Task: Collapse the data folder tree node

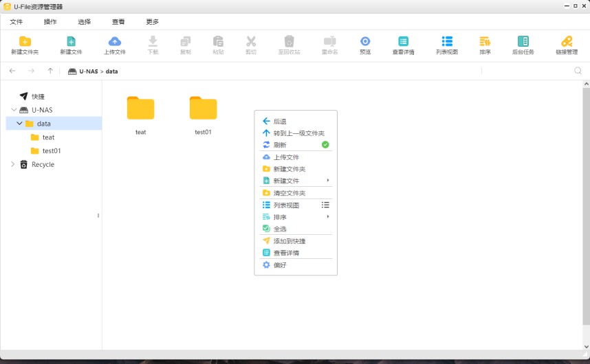Action: 19,124
